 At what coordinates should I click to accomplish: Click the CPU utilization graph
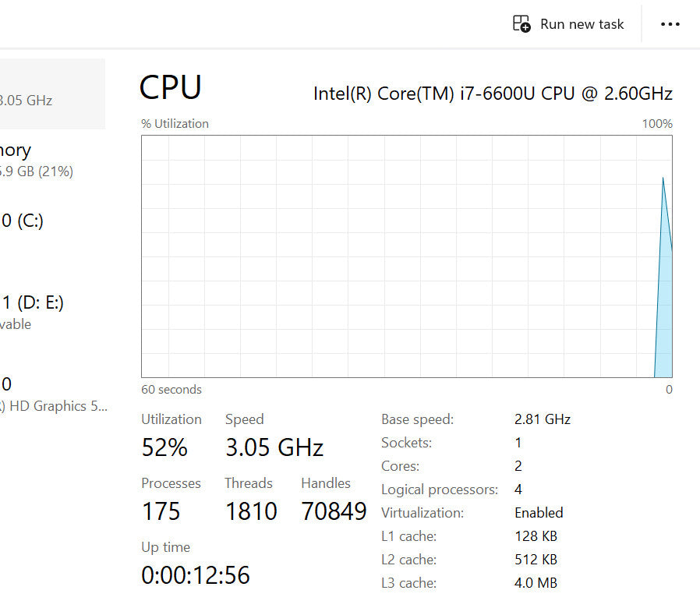click(x=390, y=257)
